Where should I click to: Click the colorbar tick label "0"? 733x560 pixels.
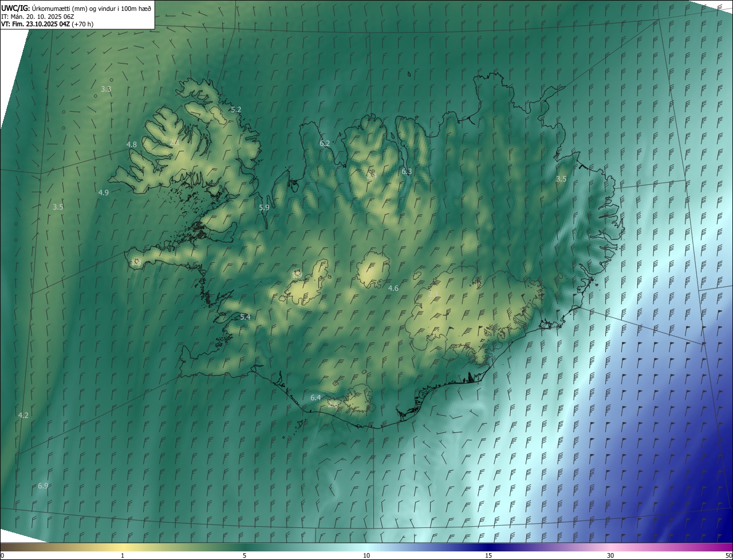[2, 556]
